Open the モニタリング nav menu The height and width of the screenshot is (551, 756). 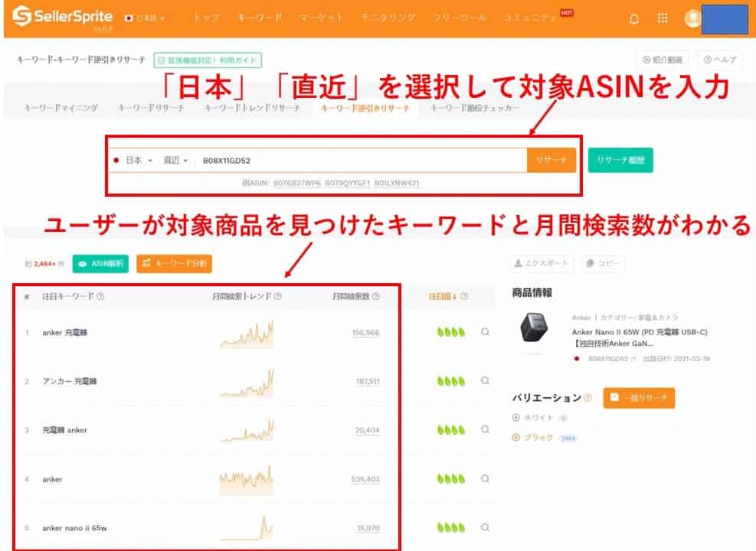click(x=388, y=18)
